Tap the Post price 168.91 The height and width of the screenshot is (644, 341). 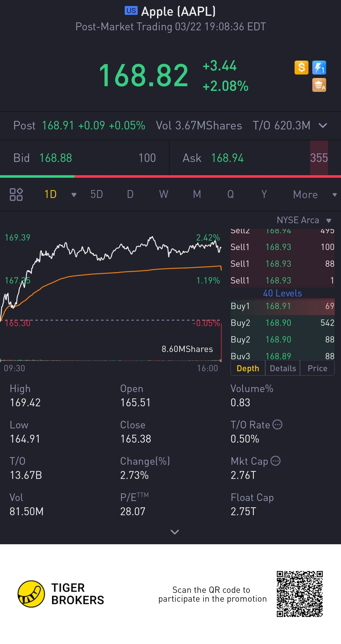[x=58, y=126]
